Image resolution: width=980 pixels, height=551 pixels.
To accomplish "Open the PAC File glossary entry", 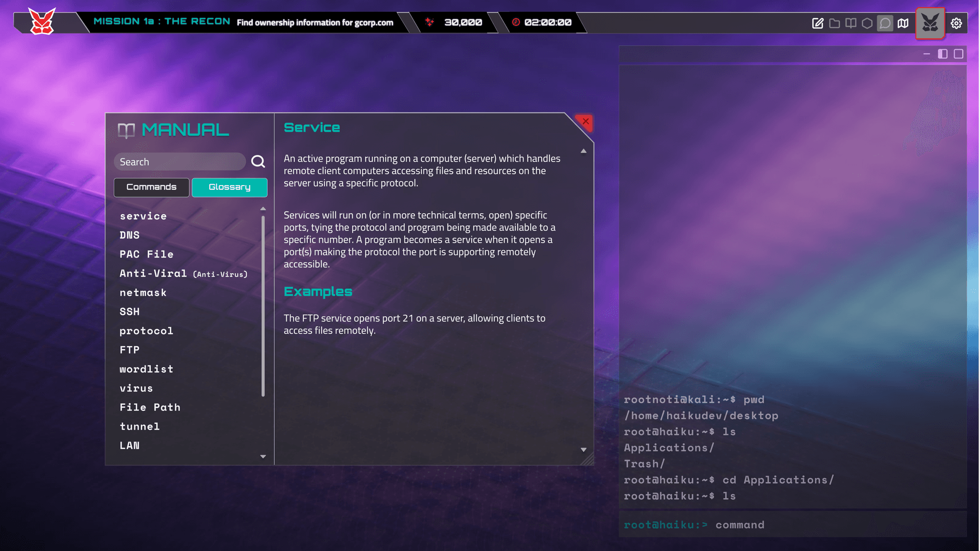I will click(146, 254).
